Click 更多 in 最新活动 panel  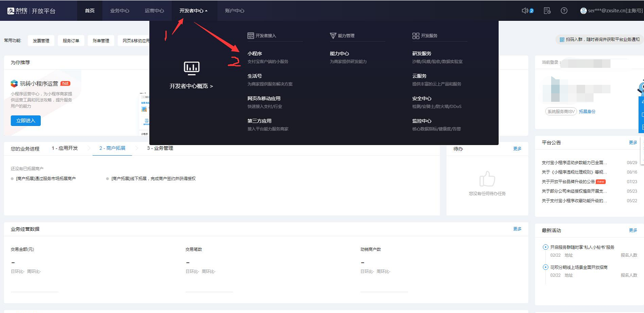[633, 230]
